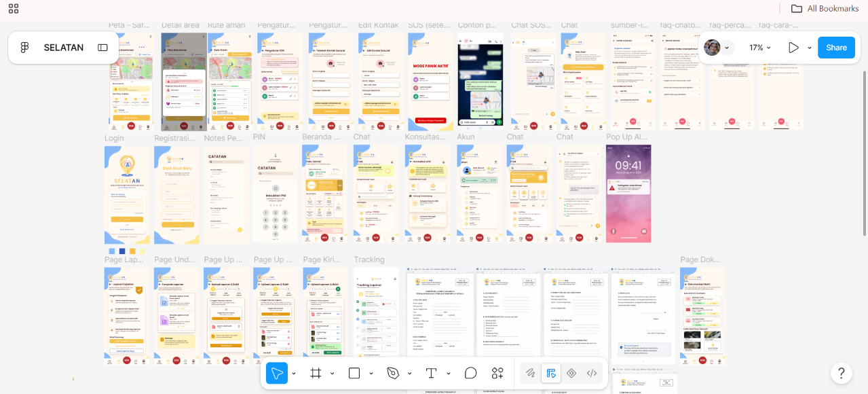Expand the shape tools dropdown arrow

point(371,374)
